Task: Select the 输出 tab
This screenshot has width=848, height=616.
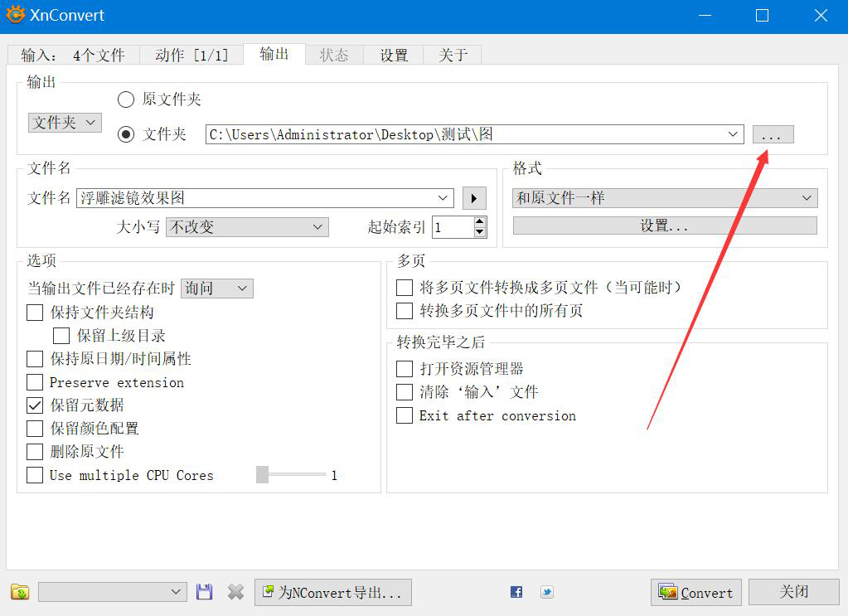Action: (x=274, y=54)
